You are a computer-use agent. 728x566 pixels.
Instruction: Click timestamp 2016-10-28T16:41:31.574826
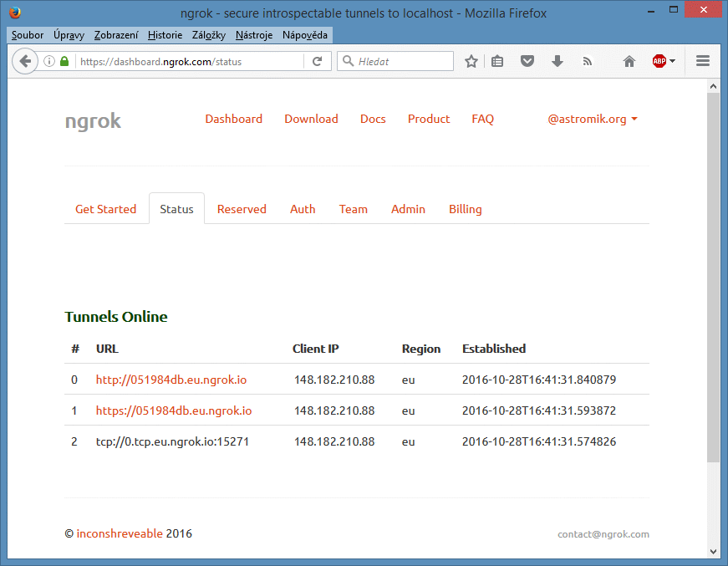tap(539, 441)
